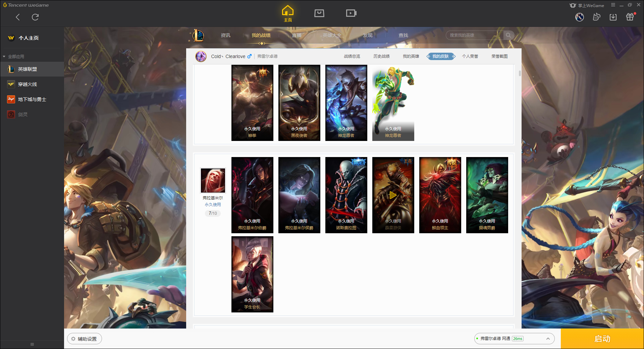Open the 弗拉基米尔侯爵 skin thumbnail
Screen dimensions: 644x349
[299, 195]
